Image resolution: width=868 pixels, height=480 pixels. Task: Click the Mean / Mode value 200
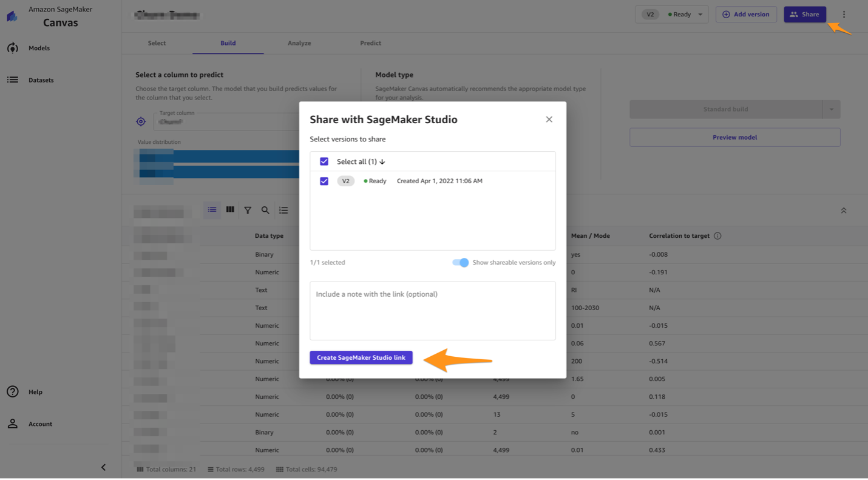(x=577, y=361)
